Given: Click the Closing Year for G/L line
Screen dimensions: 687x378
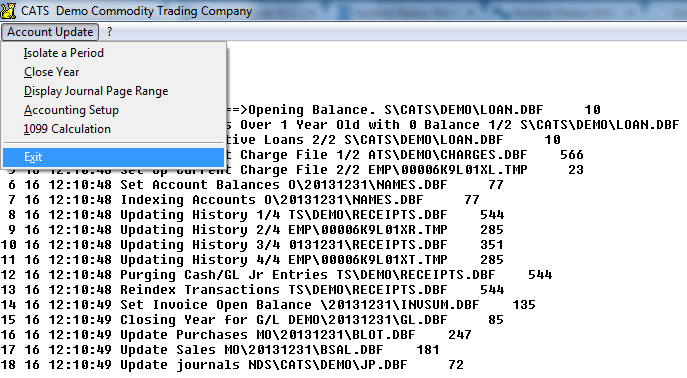Looking at the screenshot, I should [x=252, y=320].
